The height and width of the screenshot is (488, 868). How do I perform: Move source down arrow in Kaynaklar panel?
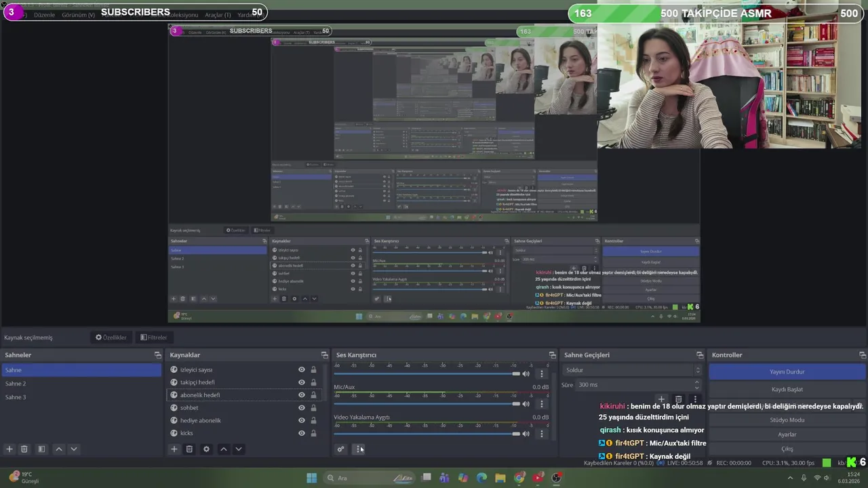238,449
